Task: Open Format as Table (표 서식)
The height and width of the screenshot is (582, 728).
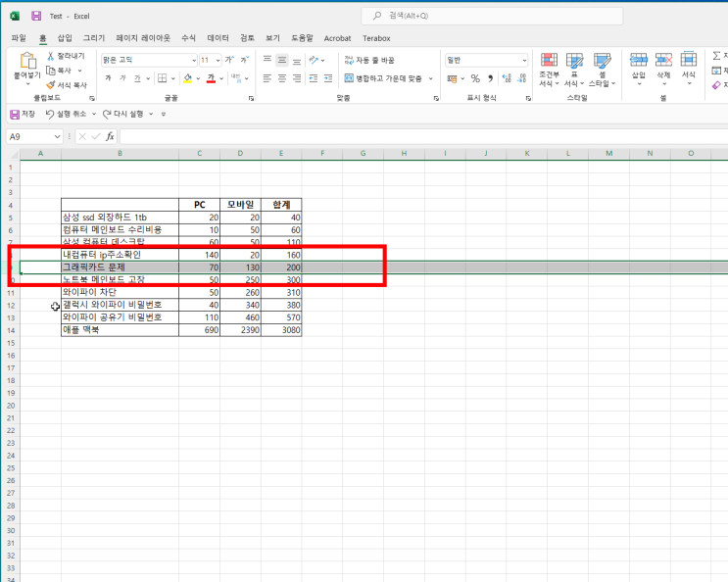Action: (x=574, y=70)
